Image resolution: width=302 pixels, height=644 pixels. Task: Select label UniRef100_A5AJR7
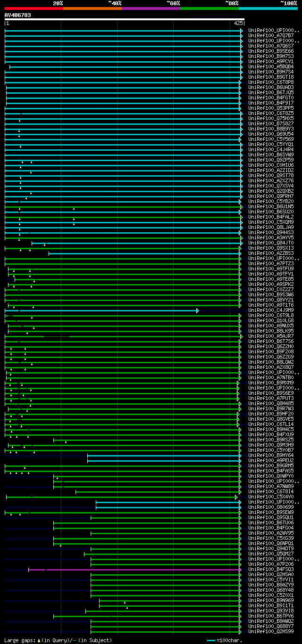click(271, 336)
